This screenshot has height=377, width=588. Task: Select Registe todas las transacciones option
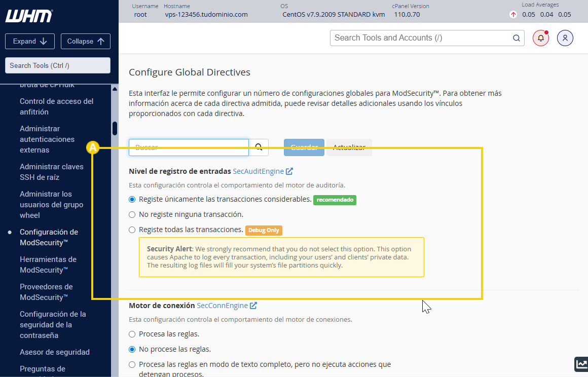[132, 230]
